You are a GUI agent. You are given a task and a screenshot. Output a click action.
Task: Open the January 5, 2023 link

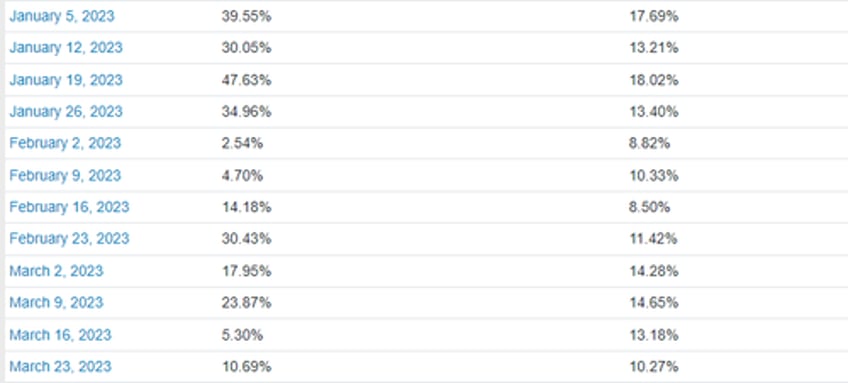coord(62,16)
